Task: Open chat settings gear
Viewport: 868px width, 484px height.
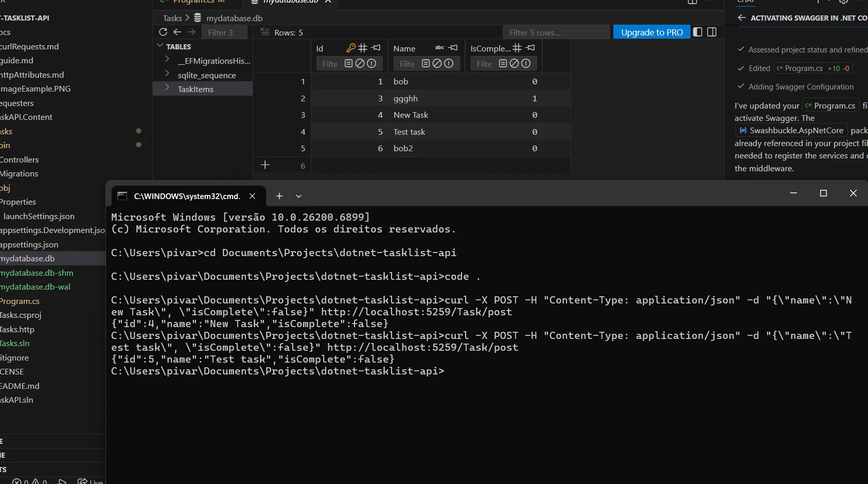Action: [843, 2]
